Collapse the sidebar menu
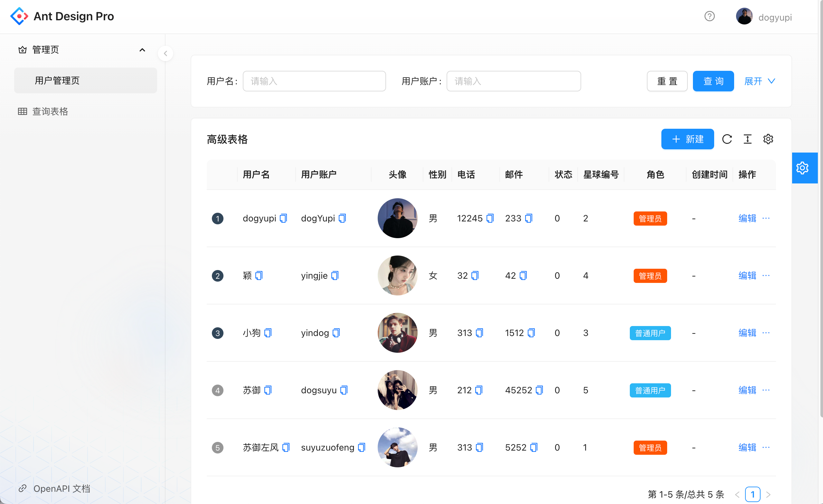Viewport: 823px width, 504px height. [165, 53]
